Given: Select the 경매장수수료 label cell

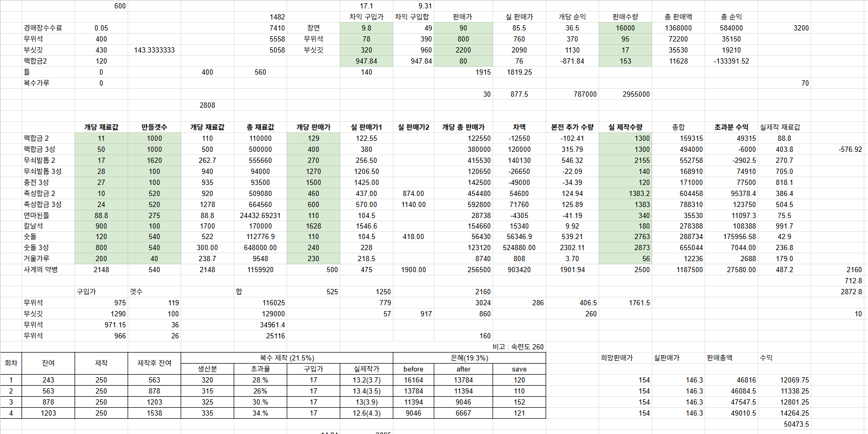Looking at the screenshot, I should coord(43,28).
